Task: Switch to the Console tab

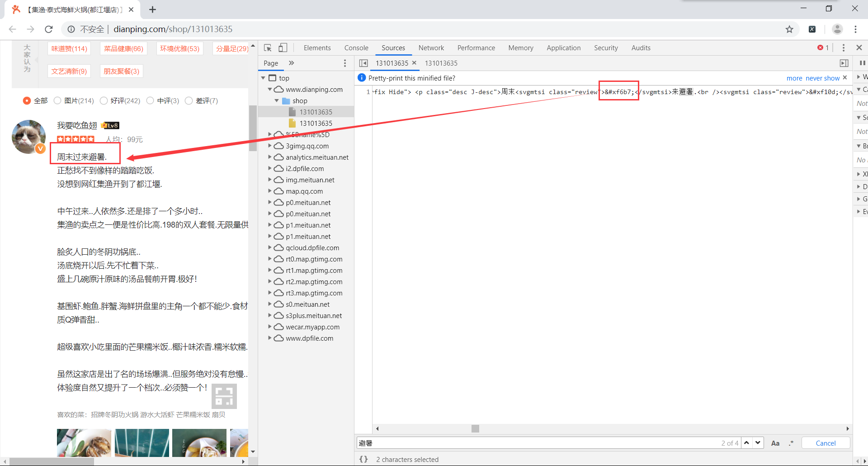Action: pos(356,48)
